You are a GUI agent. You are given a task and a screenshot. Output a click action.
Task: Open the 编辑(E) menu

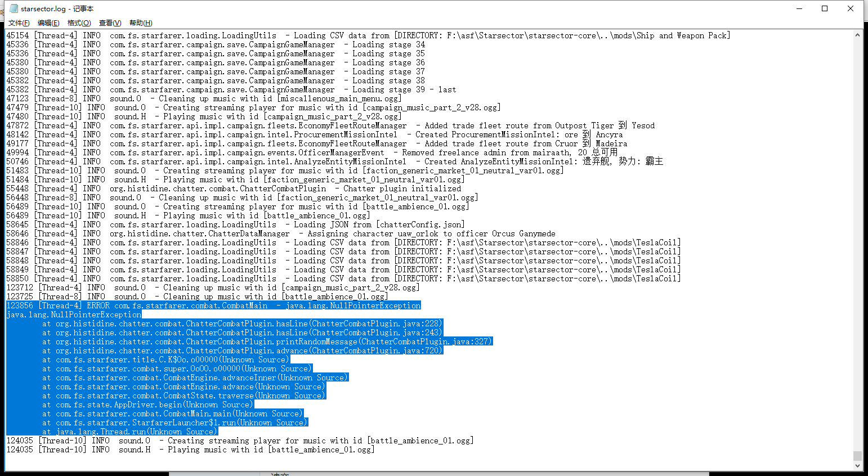[x=48, y=23]
